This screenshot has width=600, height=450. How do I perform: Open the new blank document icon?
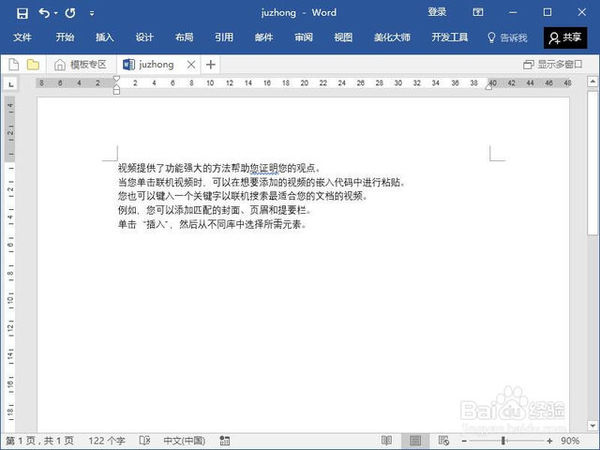14,64
